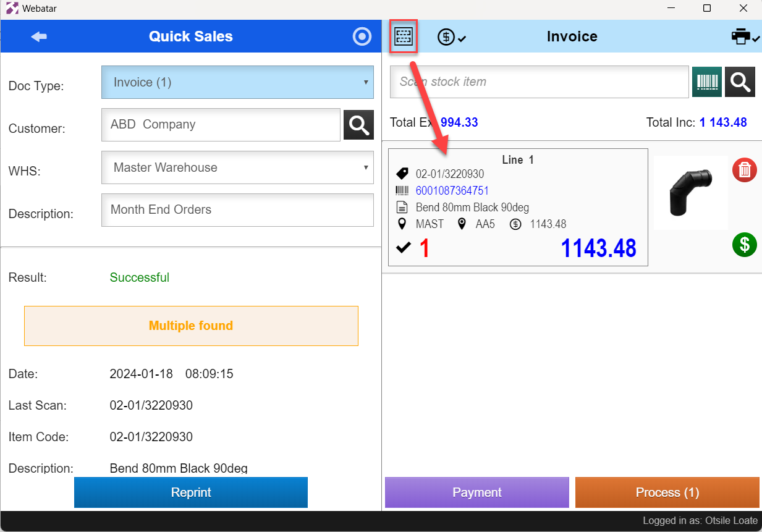Open barcode link 6001087364751
This screenshot has width=762, height=532.
tap(452, 191)
